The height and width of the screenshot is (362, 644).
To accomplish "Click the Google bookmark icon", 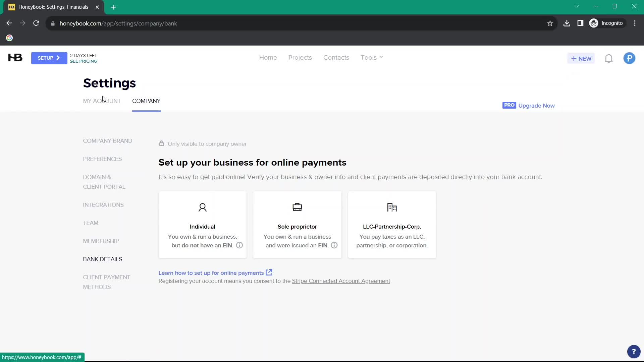I will (9, 38).
